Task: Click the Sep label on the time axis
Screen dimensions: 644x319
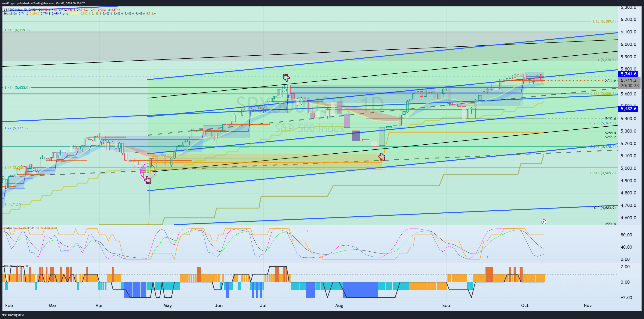Action: pos(446,305)
